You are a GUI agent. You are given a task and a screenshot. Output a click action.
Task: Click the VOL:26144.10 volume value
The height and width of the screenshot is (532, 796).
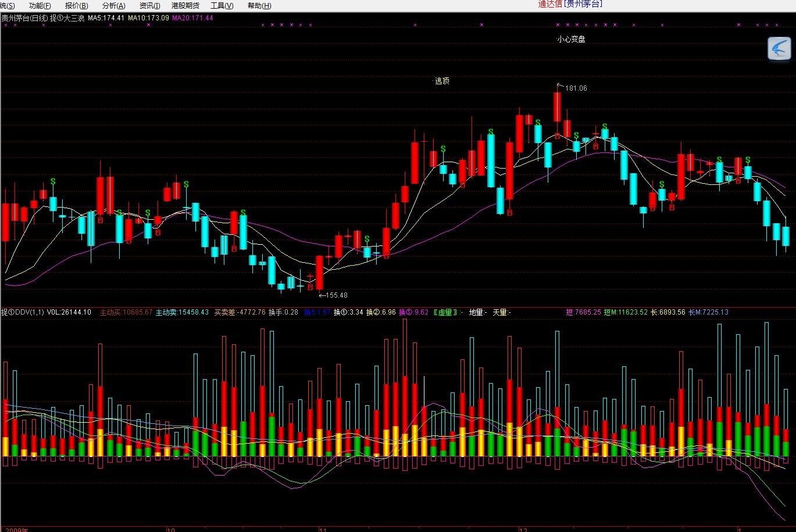(x=69, y=312)
